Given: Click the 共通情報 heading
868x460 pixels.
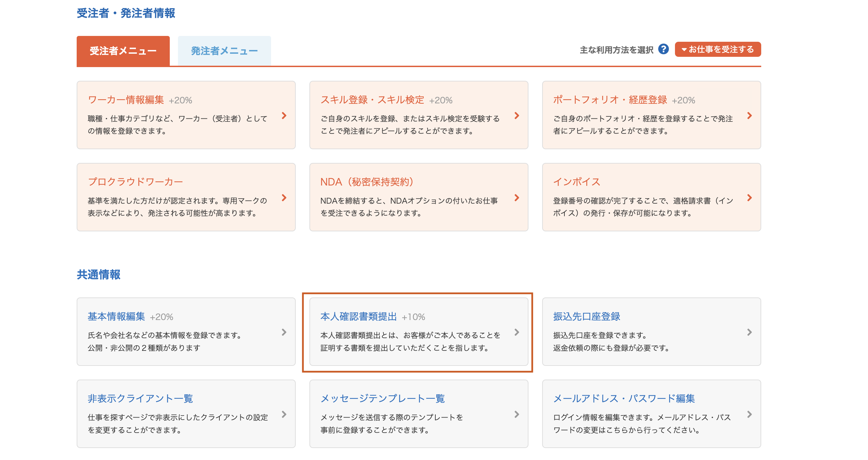Looking at the screenshot, I should [99, 274].
